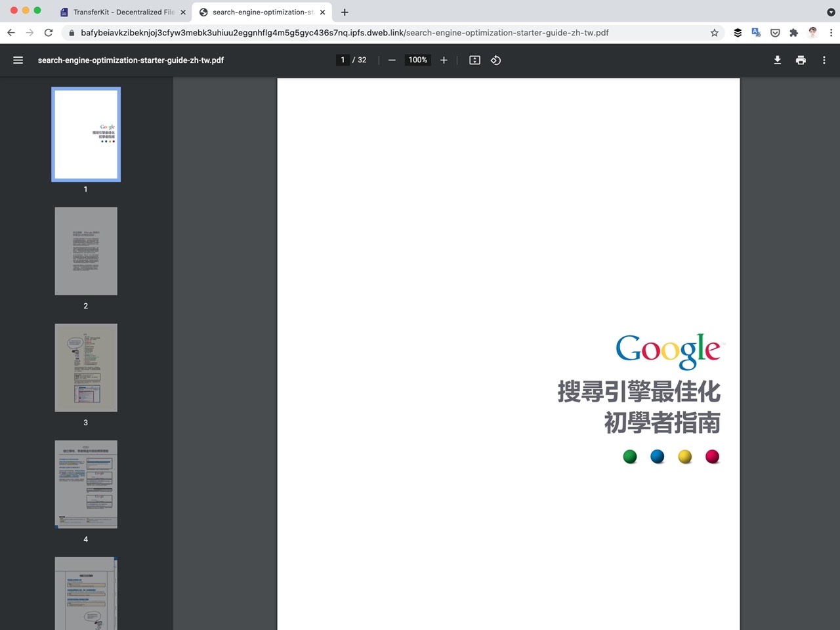Close the search-engine-optimization tab
This screenshot has height=630, width=840.
point(322,12)
